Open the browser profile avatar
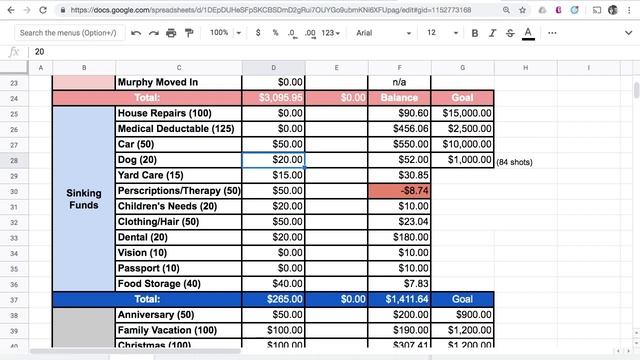The image size is (640, 360). 613,10
